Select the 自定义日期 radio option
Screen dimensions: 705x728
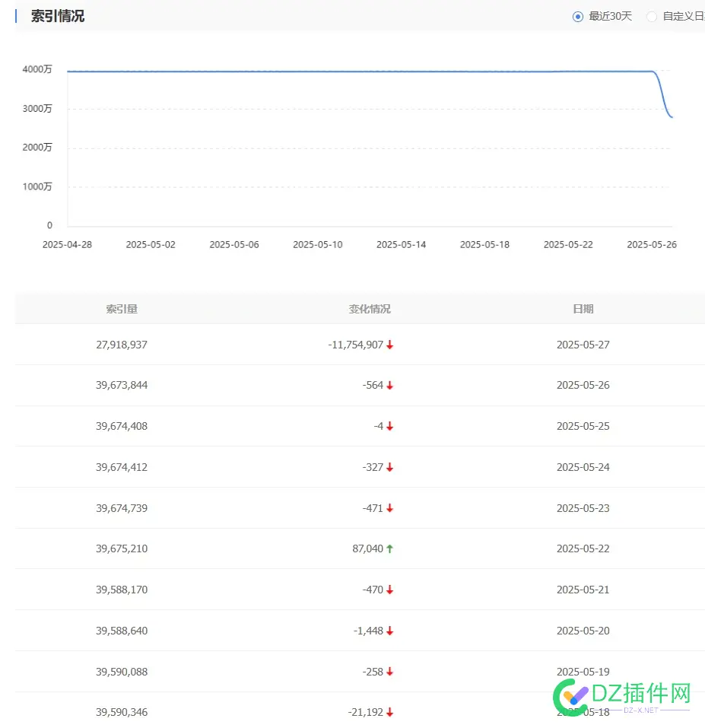(651, 16)
